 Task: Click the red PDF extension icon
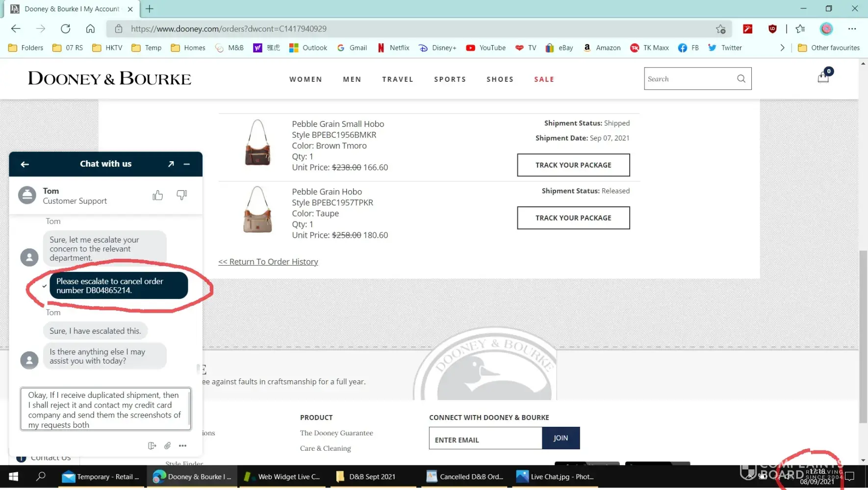click(x=747, y=29)
